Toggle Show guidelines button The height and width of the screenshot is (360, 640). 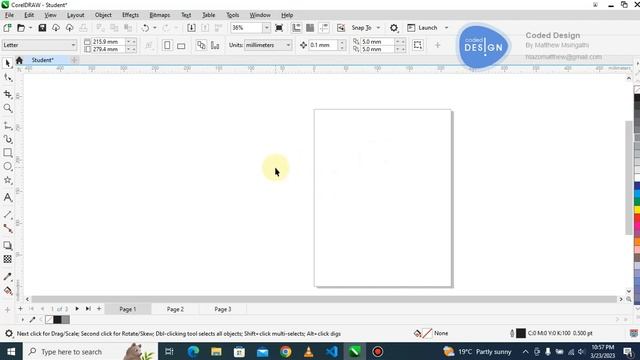tap(324, 28)
